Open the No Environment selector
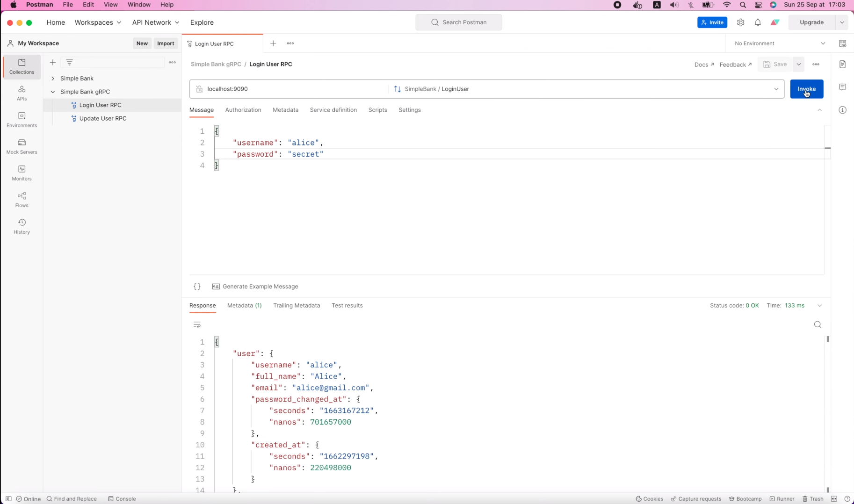The image size is (854, 504). point(780,43)
